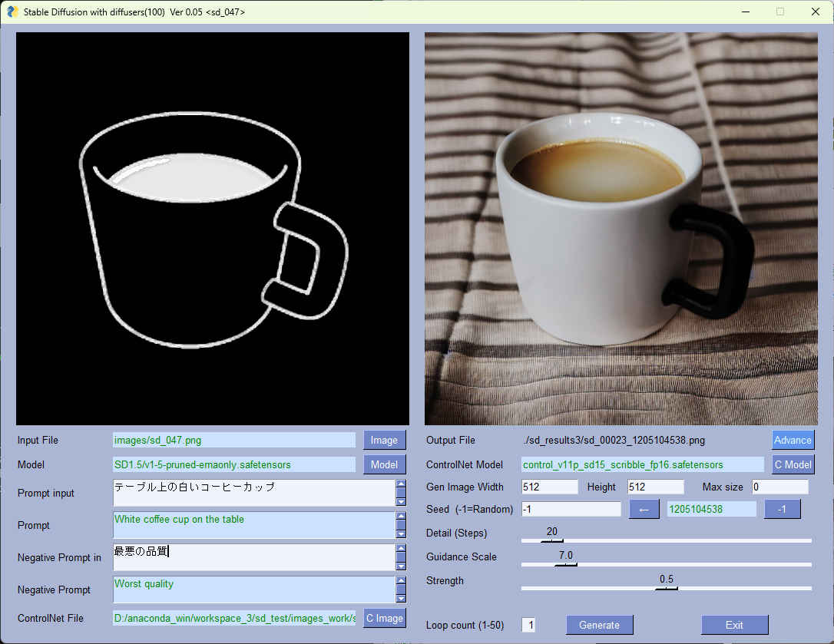Click the Strength slider handle
834x644 pixels.
click(666, 588)
